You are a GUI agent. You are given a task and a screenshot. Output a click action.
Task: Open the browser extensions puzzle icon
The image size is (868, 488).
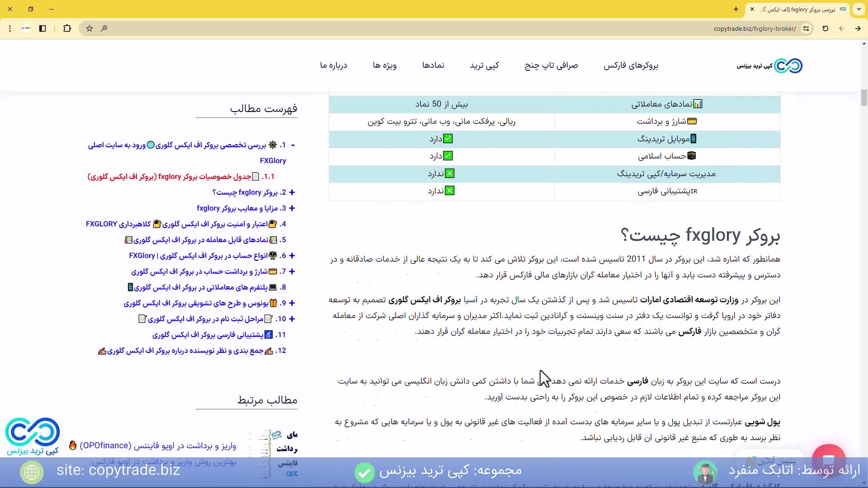67,28
